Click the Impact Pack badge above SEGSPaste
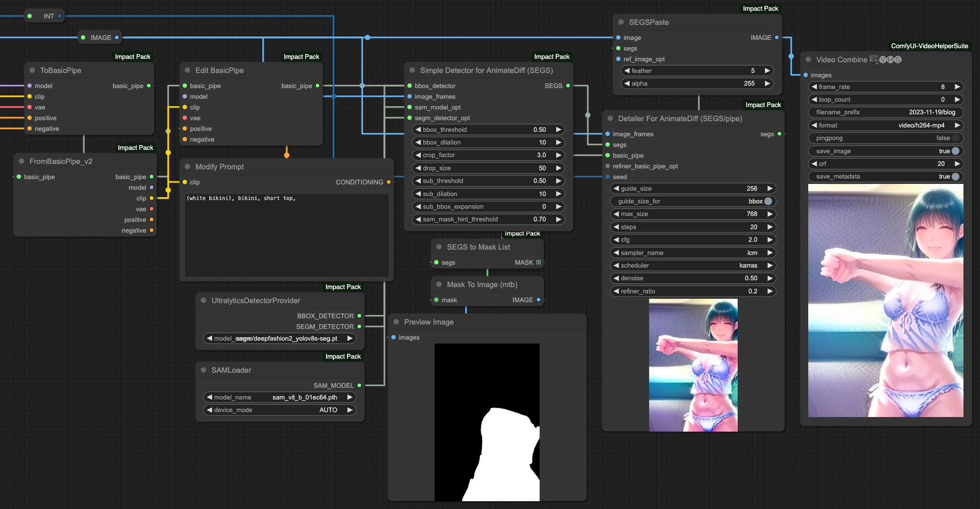 coord(761,8)
